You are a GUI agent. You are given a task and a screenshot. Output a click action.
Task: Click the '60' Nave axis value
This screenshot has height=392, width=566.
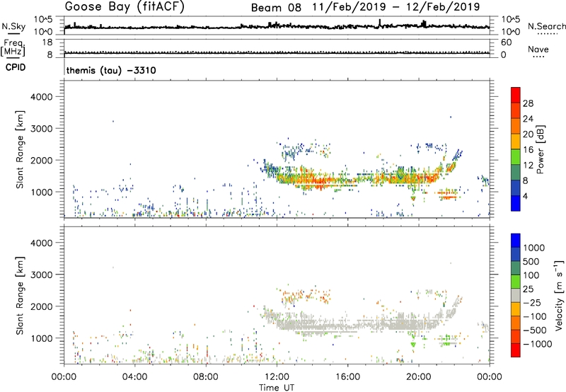pos(506,42)
